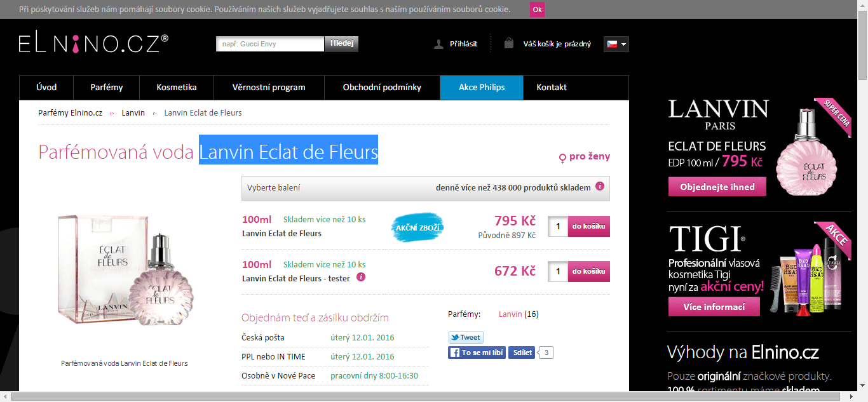Click 'Osobně v Nové Pace' row

click(x=335, y=375)
